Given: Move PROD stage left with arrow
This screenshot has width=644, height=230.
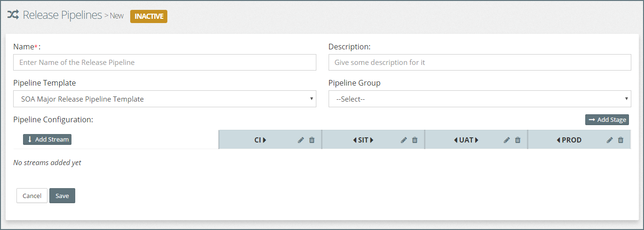Looking at the screenshot, I should [558, 140].
